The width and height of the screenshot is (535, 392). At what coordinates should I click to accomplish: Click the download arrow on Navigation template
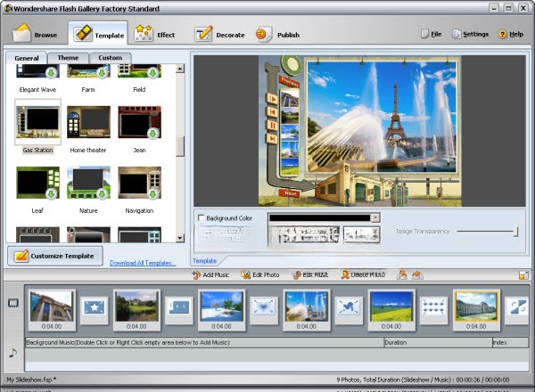pos(152,194)
